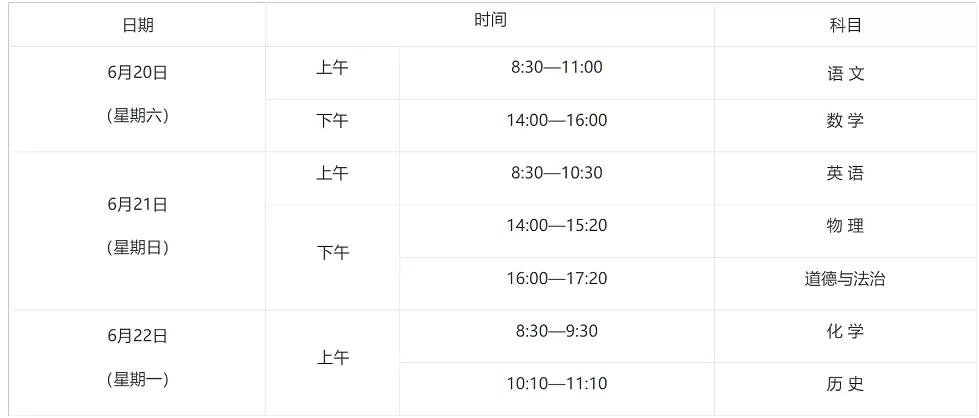This screenshot has height=418, width=979.
Task: Click the 8:30—11:00 time cell
Action: click(x=556, y=68)
